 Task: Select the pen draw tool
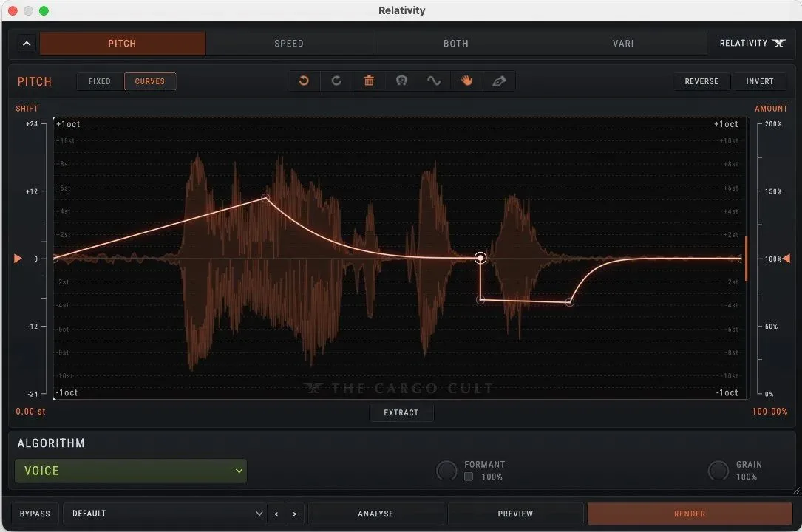499,81
